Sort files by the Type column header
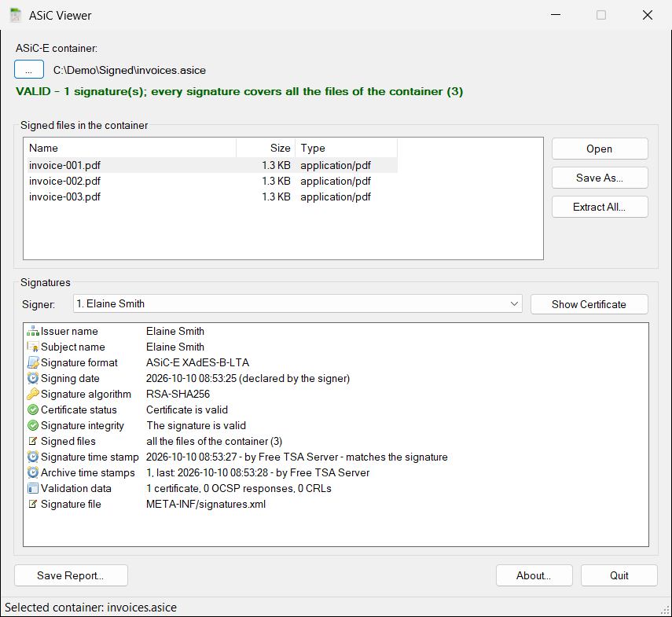This screenshot has height=617, width=672. tap(347, 148)
